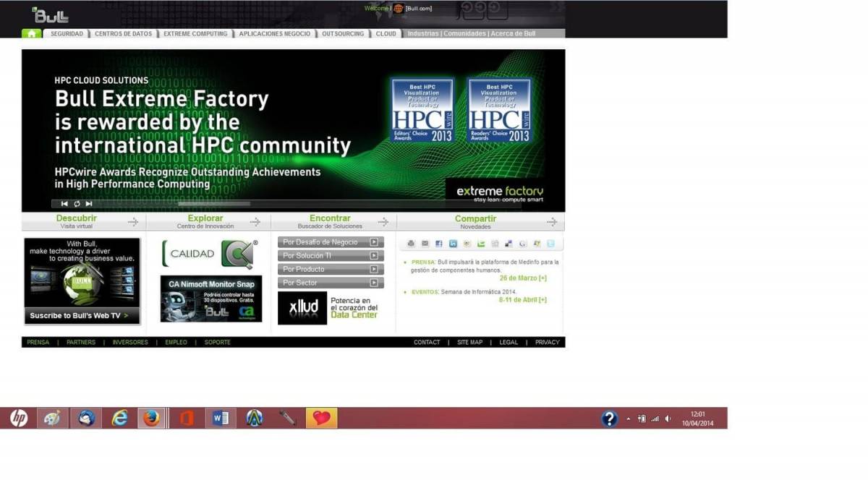Viewport: 868px width, 488px height.
Task: Open the EXTREME COMPUTING nav tab
Action: pyautogui.click(x=195, y=33)
